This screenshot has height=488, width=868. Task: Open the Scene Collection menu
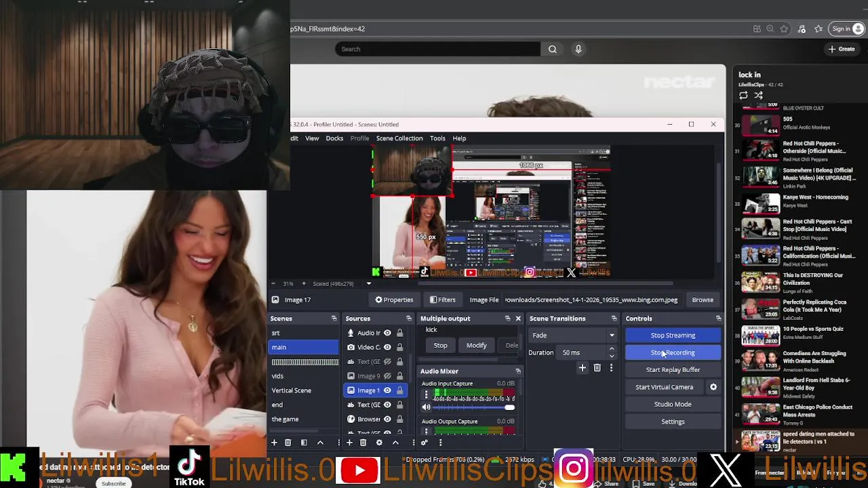point(399,138)
